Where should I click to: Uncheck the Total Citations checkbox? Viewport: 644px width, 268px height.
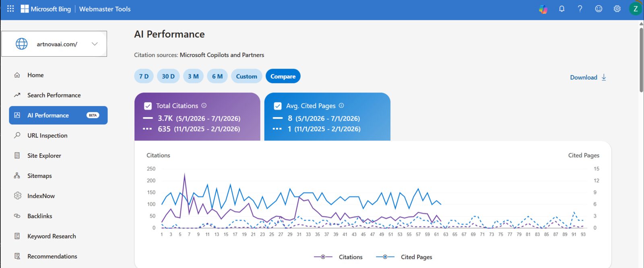(148, 106)
